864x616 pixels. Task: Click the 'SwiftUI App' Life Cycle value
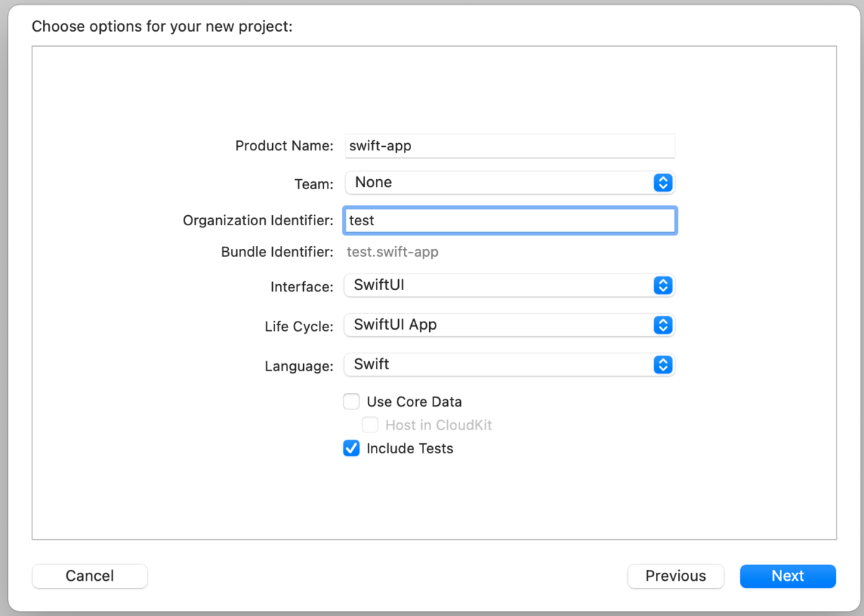(395, 325)
